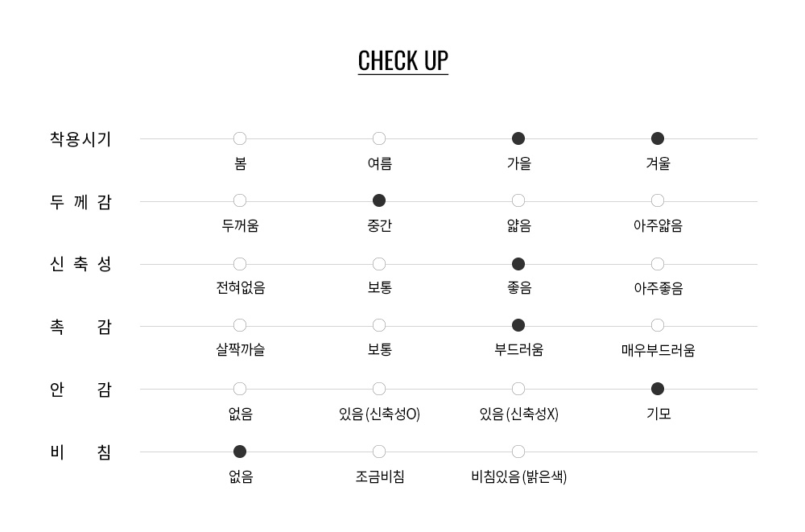Viewport: 805px width, 532px height.
Task: Choose 두꺼움 thickness option dot
Action: (x=240, y=200)
